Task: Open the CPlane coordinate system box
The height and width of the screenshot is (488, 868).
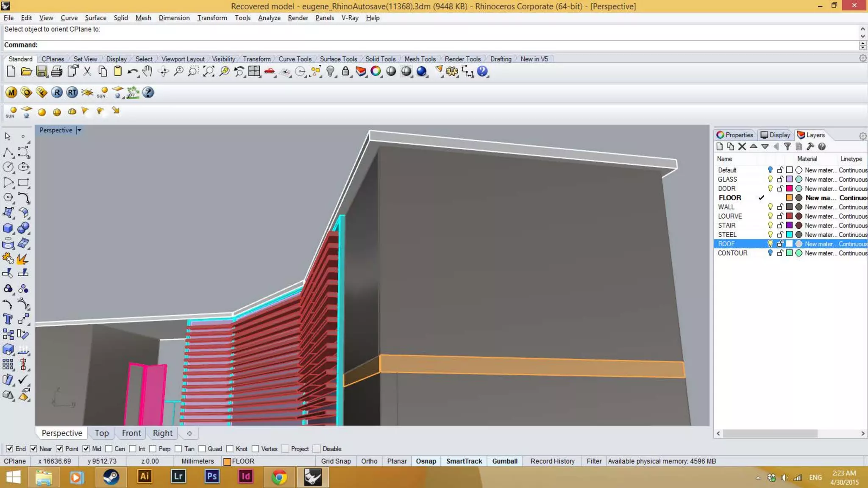Action: [15, 461]
